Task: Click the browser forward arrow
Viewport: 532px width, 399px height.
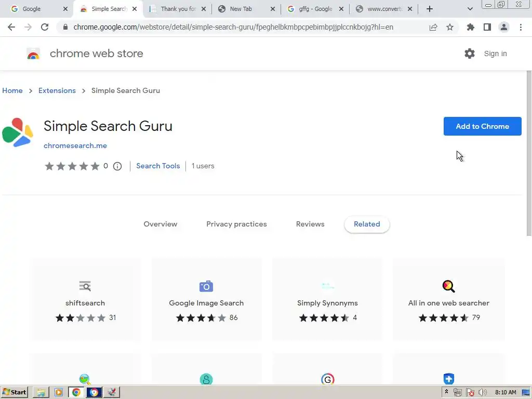Action: pyautogui.click(x=28, y=27)
